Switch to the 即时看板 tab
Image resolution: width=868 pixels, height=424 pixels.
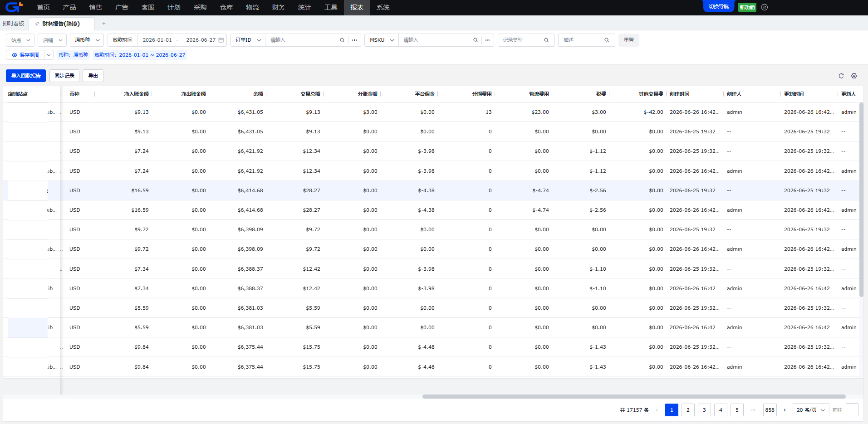click(14, 24)
